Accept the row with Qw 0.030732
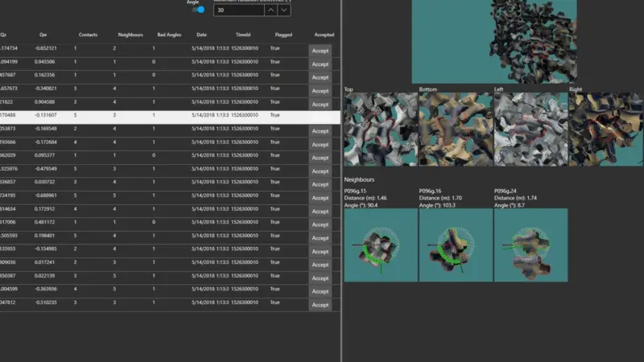The height and width of the screenshot is (362, 644). [320, 185]
